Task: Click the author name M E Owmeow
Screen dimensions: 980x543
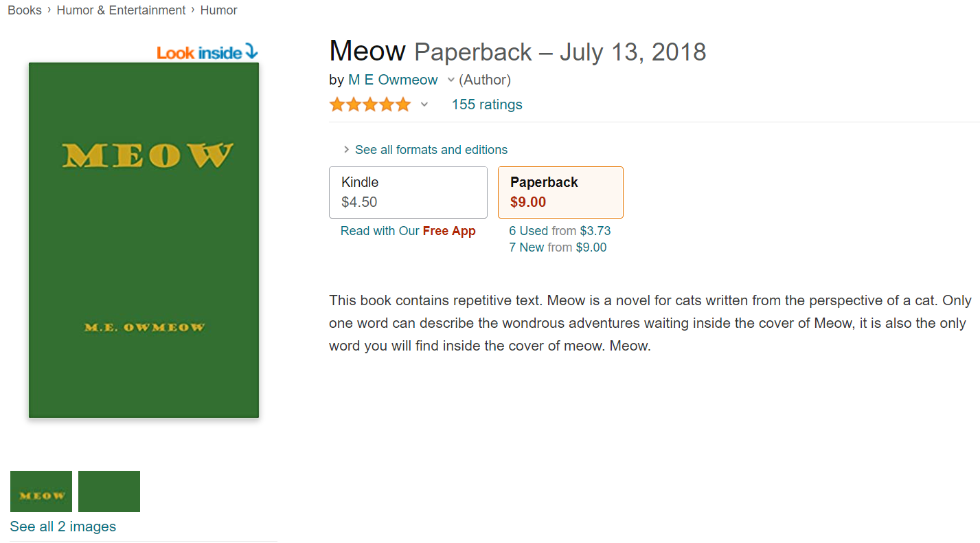Action: coord(392,79)
